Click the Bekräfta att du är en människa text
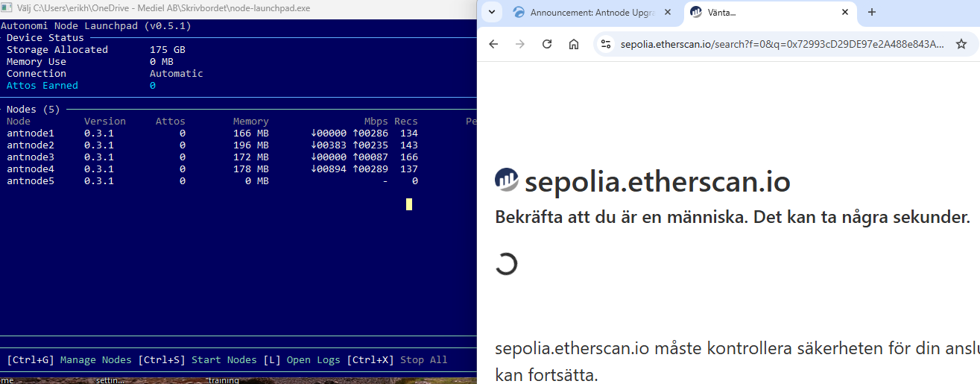The width and height of the screenshot is (980, 384). pyautogui.click(x=733, y=218)
